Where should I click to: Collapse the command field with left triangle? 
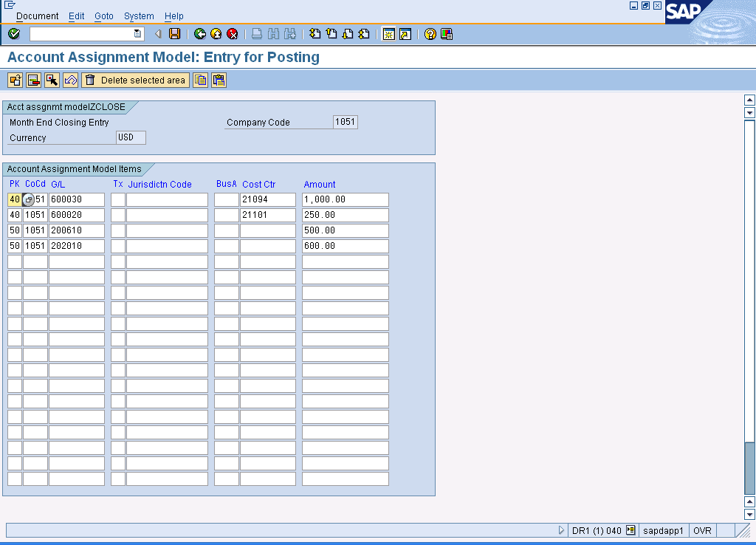tap(158, 34)
